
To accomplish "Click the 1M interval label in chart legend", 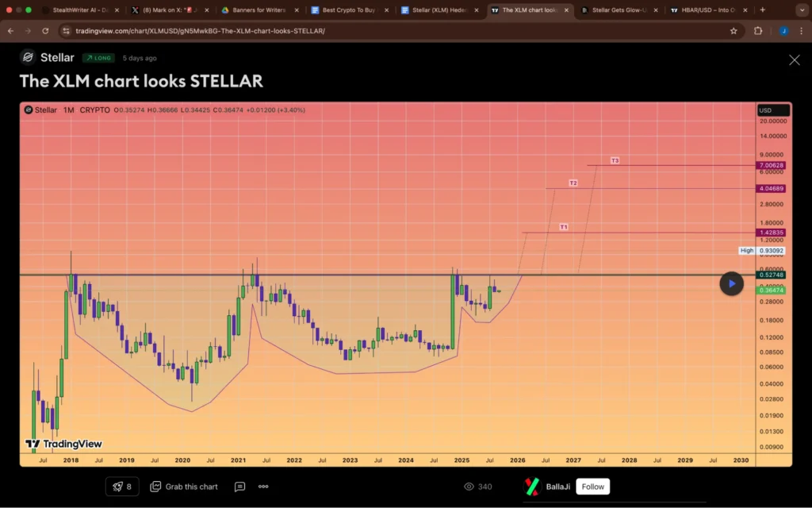I will (69, 110).
